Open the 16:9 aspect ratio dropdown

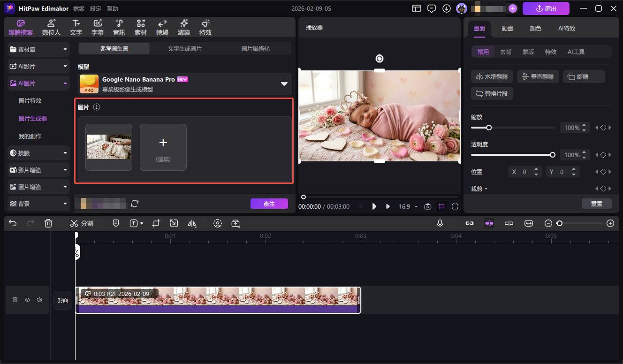407,206
